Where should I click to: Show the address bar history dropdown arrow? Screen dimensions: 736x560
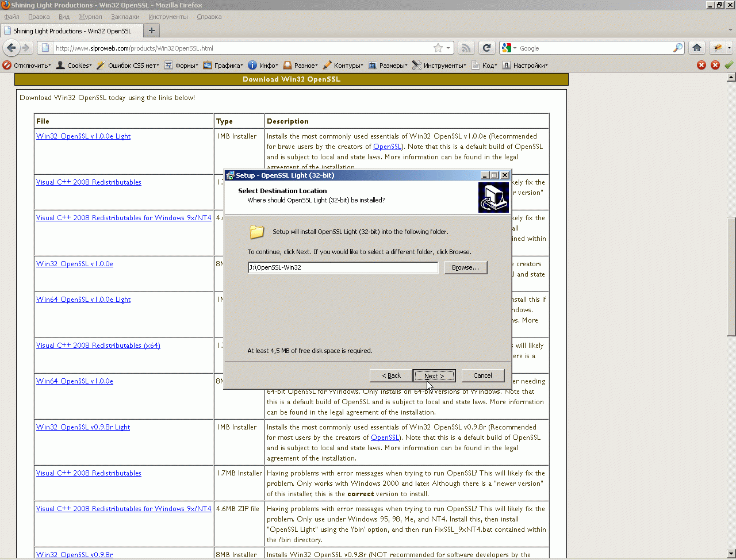448,48
